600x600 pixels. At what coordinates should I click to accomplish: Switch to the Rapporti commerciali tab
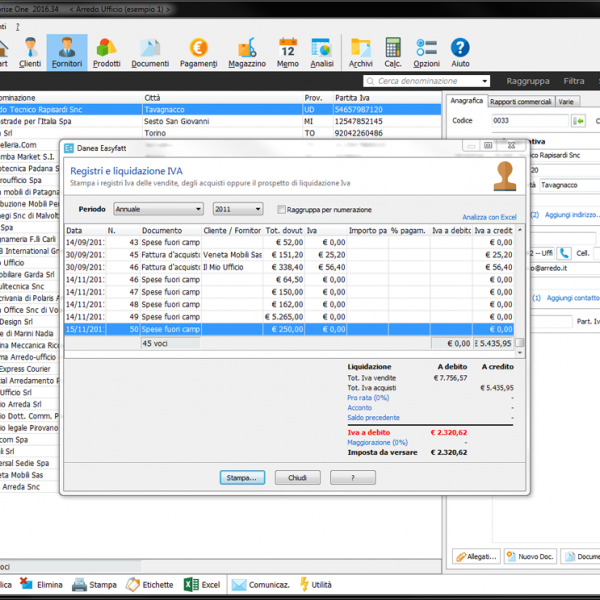point(520,101)
